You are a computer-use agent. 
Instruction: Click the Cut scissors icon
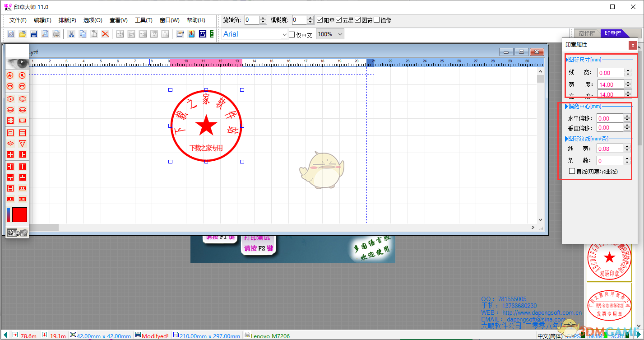pos(71,34)
